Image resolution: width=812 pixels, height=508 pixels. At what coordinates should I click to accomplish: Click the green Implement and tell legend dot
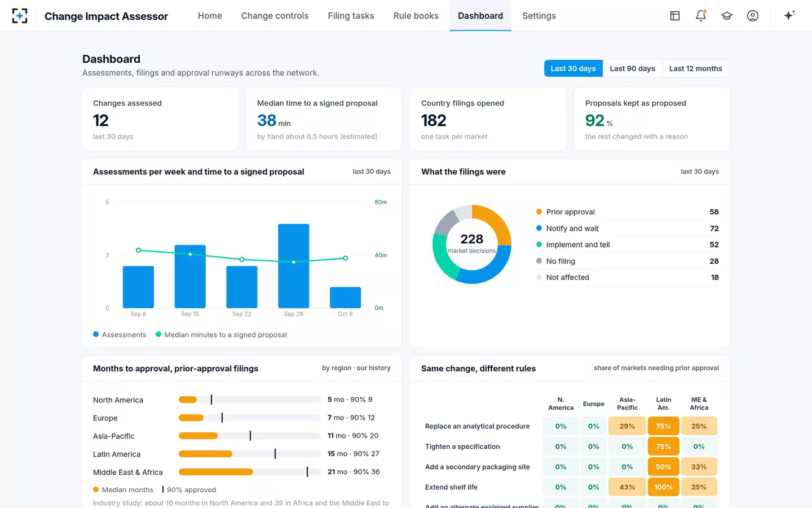pyautogui.click(x=539, y=244)
